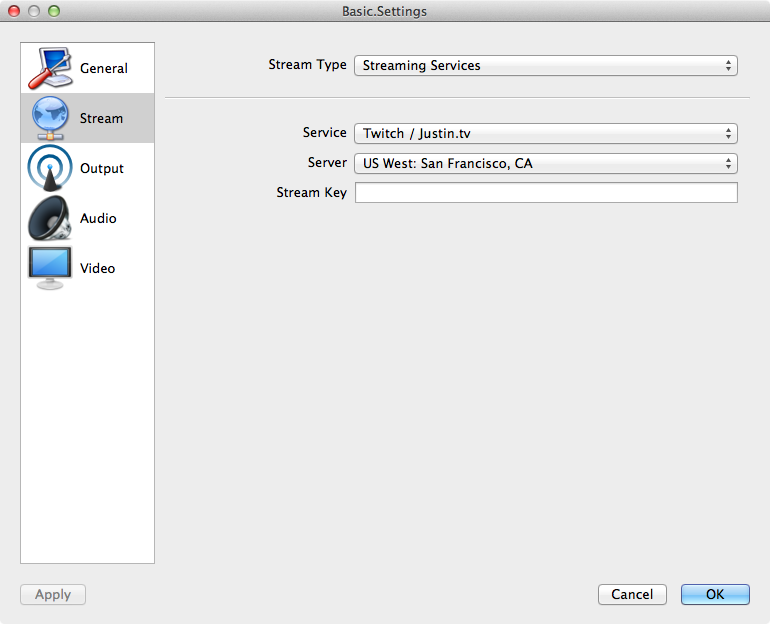The height and width of the screenshot is (624, 770).
Task: Click the Audio speaker icon
Action: click(x=50, y=218)
